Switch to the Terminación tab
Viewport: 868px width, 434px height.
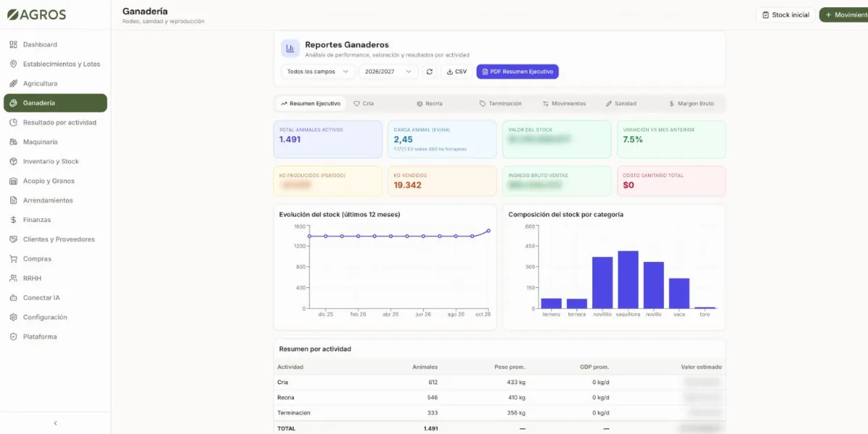click(x=501, y=103)
